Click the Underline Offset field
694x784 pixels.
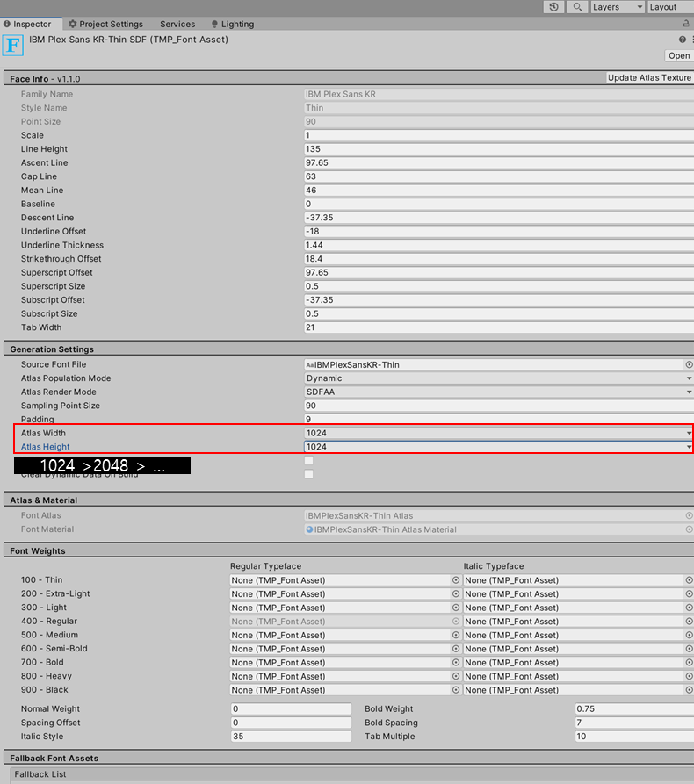[x=498, y=232]
